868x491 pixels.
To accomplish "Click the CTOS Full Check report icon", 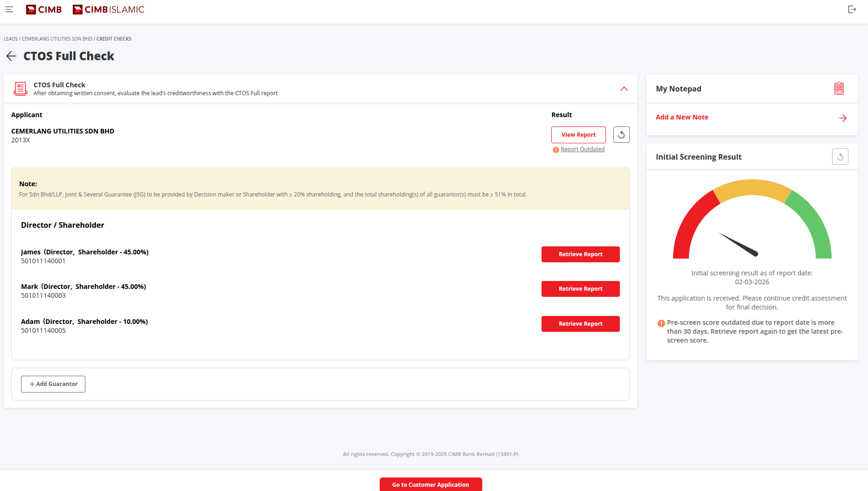I will [x=21, y=89].
